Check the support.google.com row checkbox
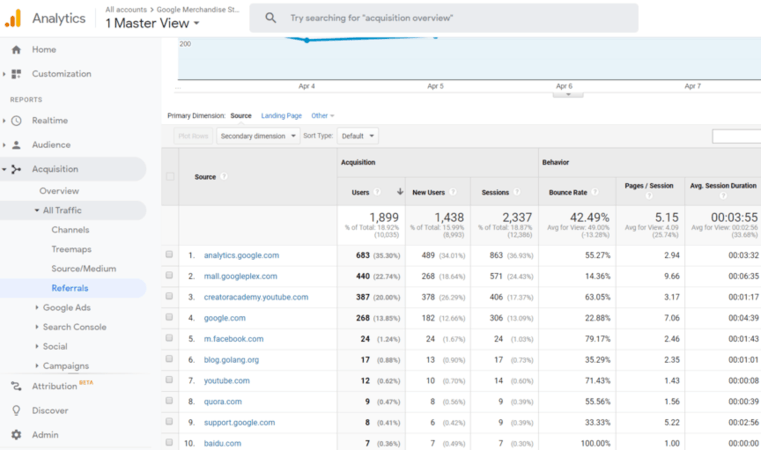The height and width of the screenshot is (450, 761). click(x=169, y=421)
